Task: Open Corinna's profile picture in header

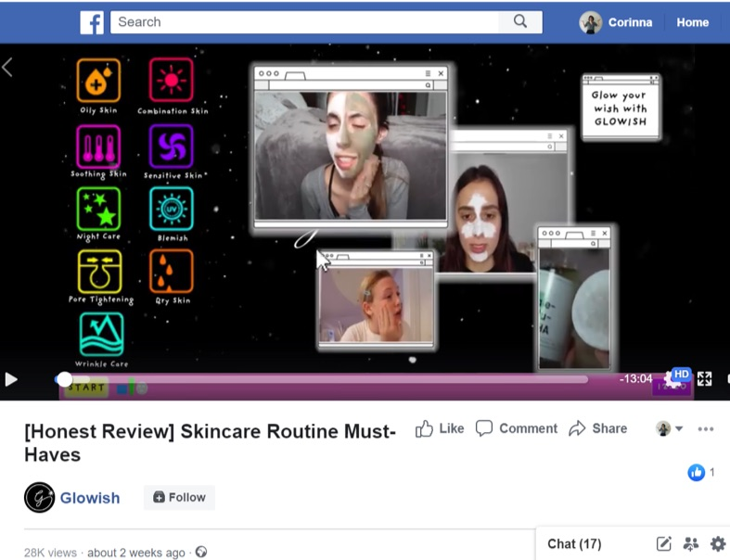Action: click(590, 22)
